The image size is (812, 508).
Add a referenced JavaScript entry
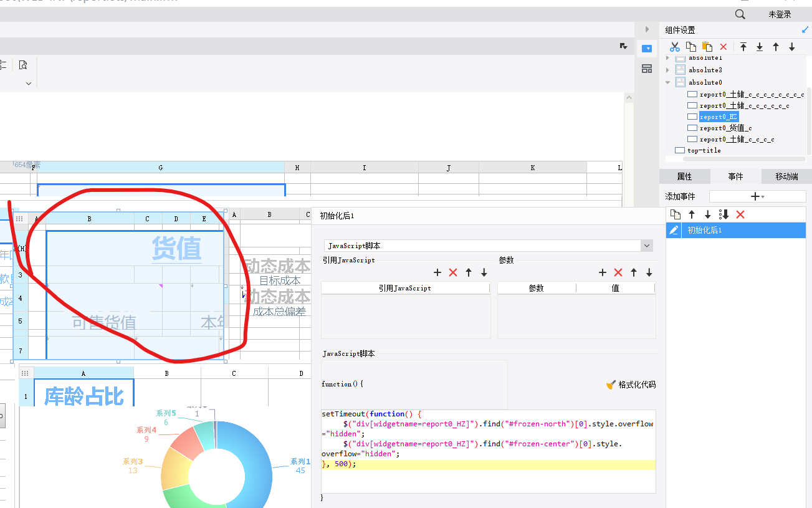pyautogui.click(x=437, y=272)
